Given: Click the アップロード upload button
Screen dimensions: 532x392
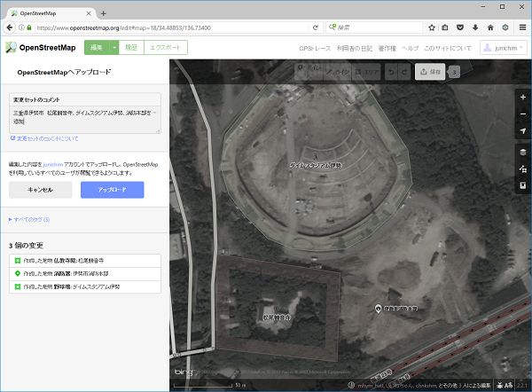Looking at the screenshot, I should [113, 190].
